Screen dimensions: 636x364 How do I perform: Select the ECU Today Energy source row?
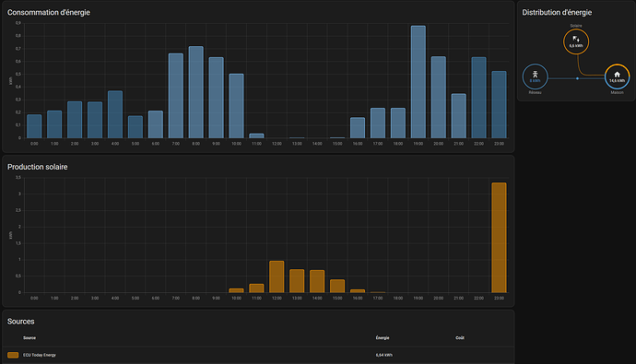[x=258, y=355]
